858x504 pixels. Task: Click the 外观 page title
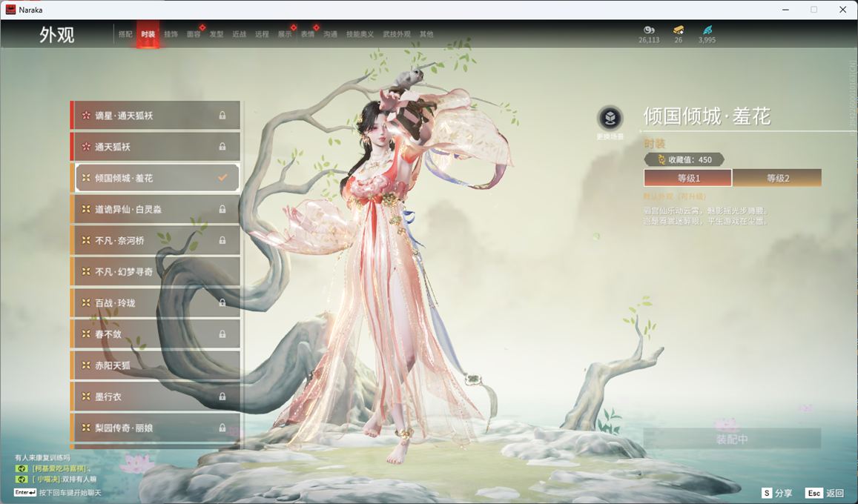pos(56,35)
